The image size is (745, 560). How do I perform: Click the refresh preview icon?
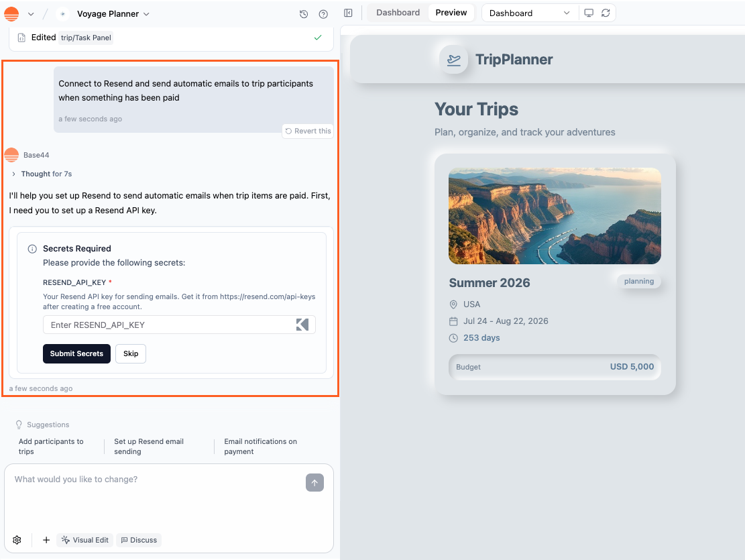coord(606,13)
